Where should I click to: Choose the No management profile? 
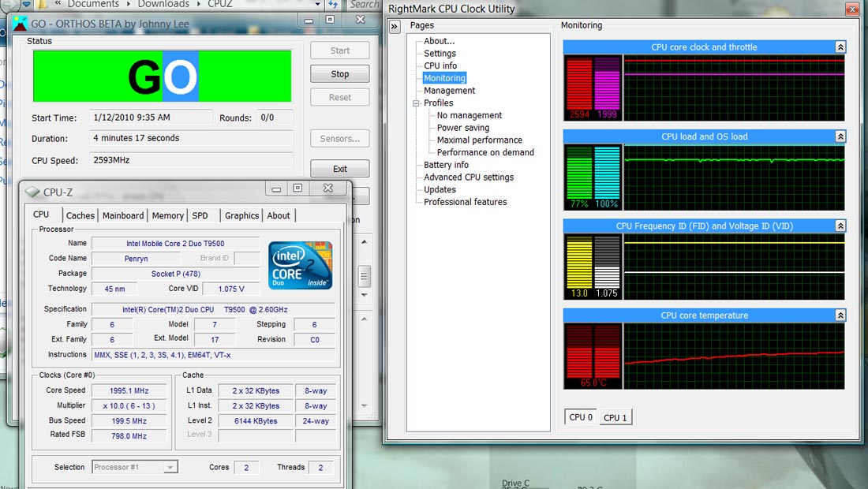[470, 115]
